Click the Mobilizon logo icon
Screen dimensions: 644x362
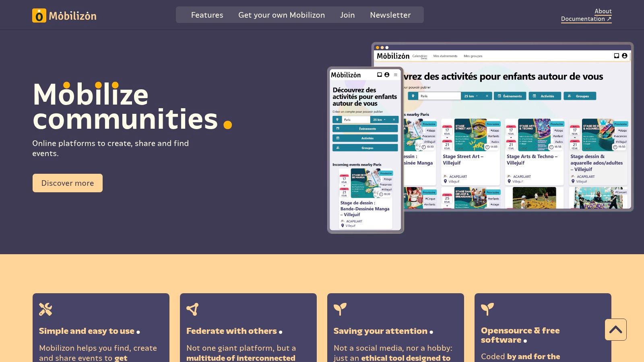pos(39,16)
